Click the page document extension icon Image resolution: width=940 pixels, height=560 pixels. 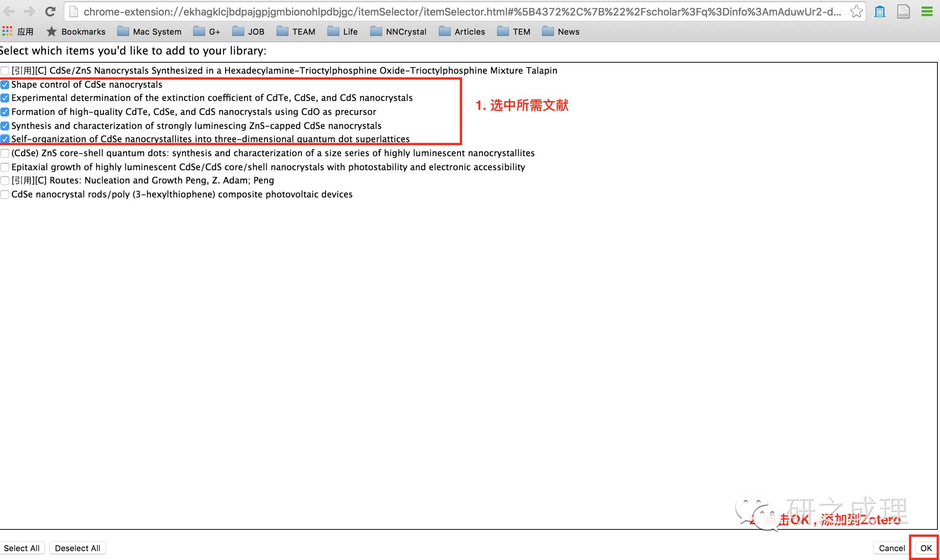(903, 12)
